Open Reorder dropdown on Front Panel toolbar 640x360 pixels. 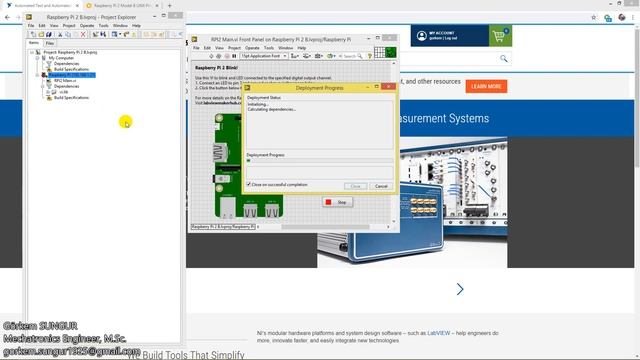click(331, 56)
